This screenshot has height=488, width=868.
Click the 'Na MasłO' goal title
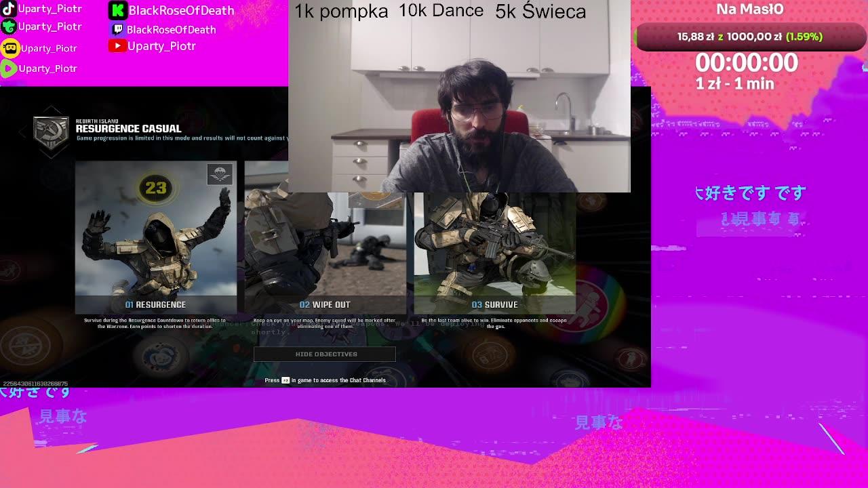750,9
